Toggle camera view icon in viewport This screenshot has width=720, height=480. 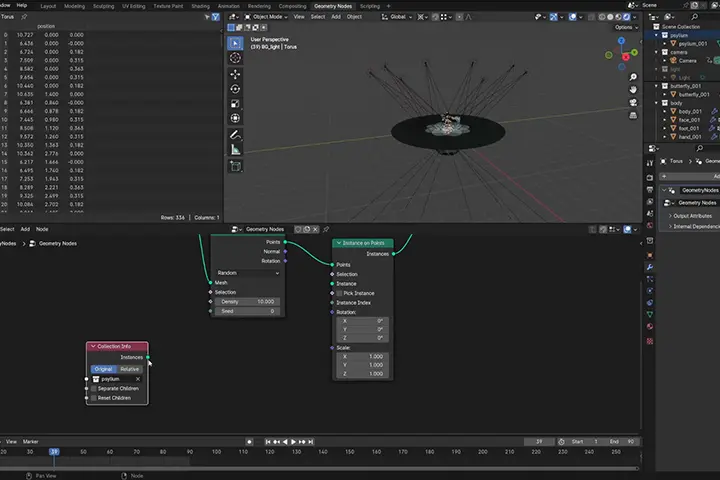633,102
